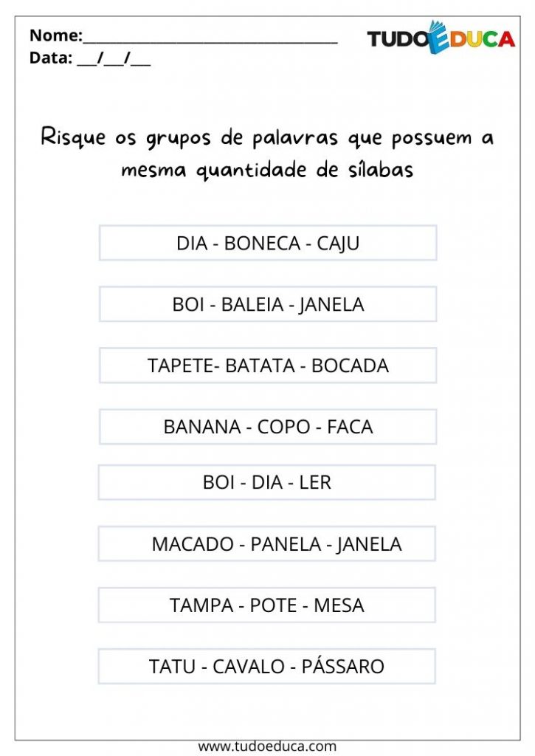535x756 pixels.
Task: Select the TAPETE- BATATA - BOCADA box
Action: [268, 365]
